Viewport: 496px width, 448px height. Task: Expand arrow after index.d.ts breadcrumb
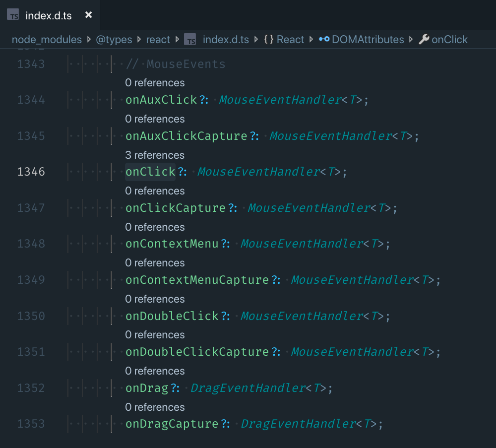coord(256,39)
